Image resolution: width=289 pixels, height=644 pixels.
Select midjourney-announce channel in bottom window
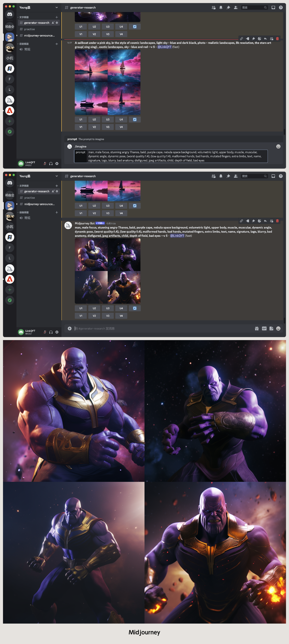click(39, 204)
